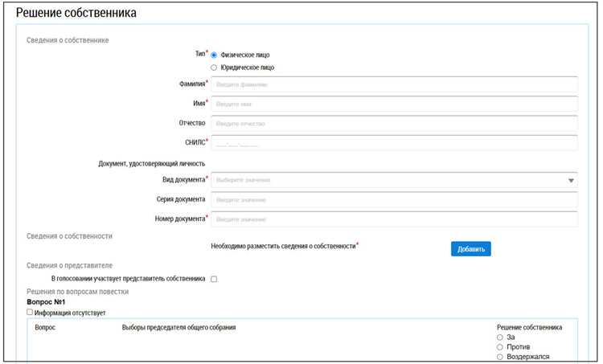Check the представитель собственника checkbox
603x364 pixels.
pos(214,279)
